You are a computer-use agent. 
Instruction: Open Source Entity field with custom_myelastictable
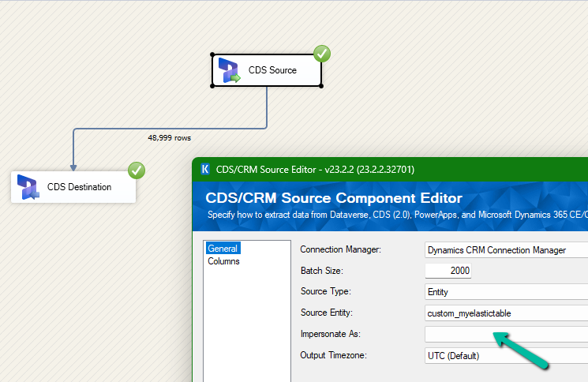pos(506,313)
